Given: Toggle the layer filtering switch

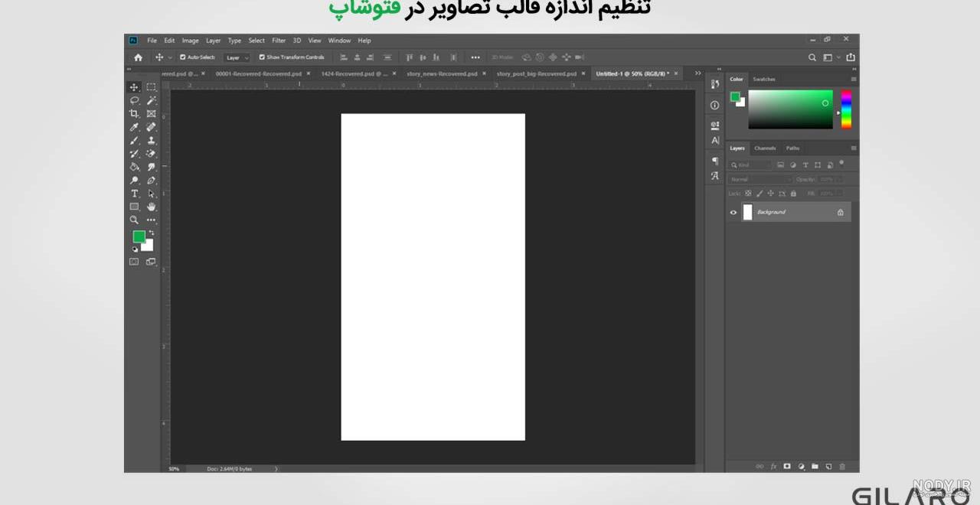Looking at the screenshot, I should [x=841, y=162].
